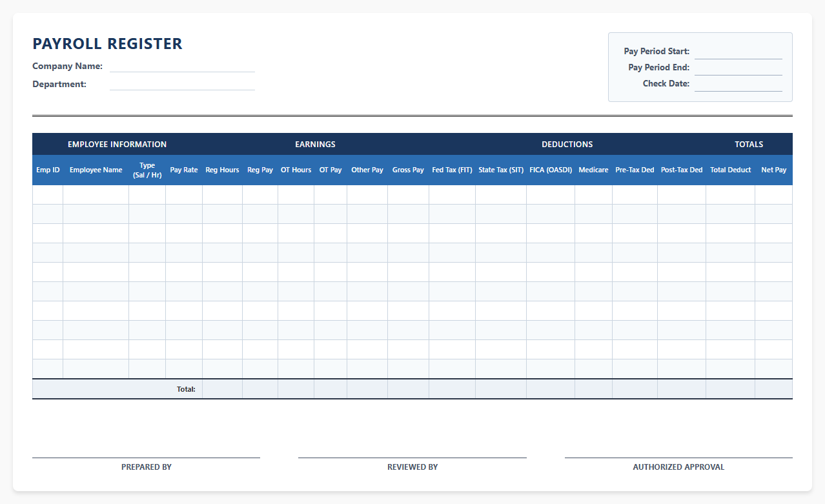The image size is (825, 504).
Task: Click the DEDUCTIONS group header
Action: click(x=567, y=145)
